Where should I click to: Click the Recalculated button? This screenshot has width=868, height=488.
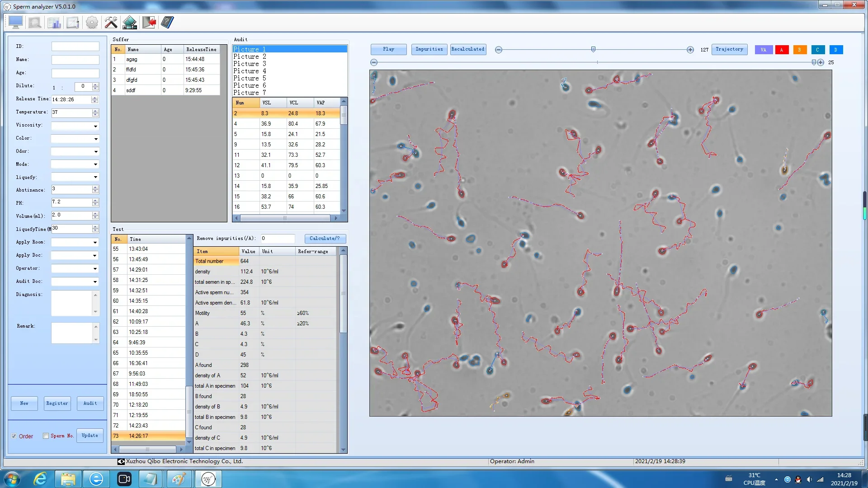467,49
